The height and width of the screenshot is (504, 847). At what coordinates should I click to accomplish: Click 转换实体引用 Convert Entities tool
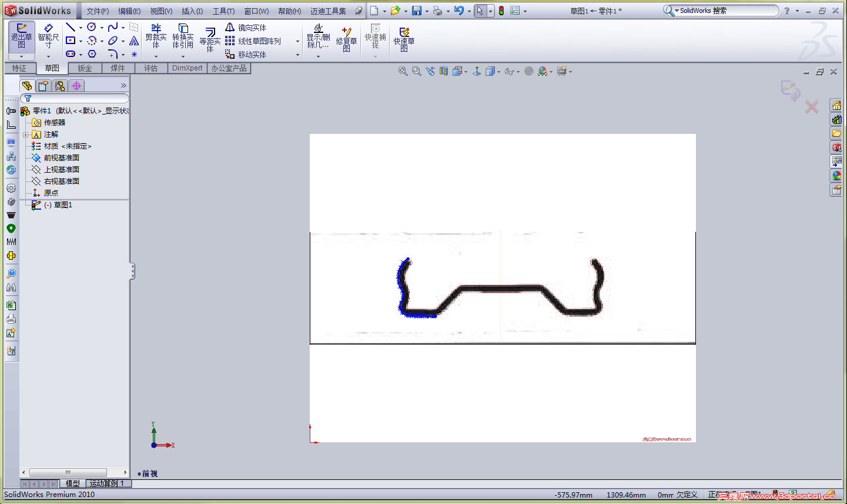pos(183,36)
